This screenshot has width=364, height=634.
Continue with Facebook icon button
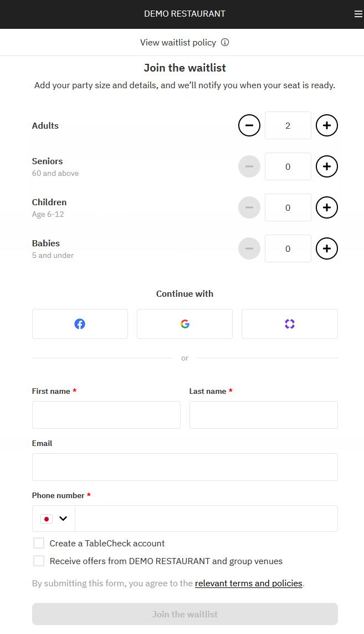tap(80, 324)
